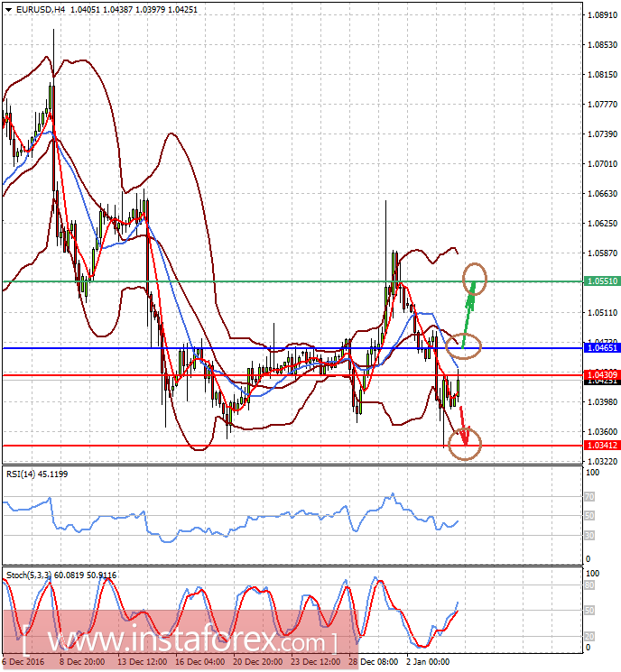The width and height of the screenshot is (621, 672).
Task: Open the chart menu triangle beside EURUSD,H4
Action: pyautogui.click(x=8, y=9)
